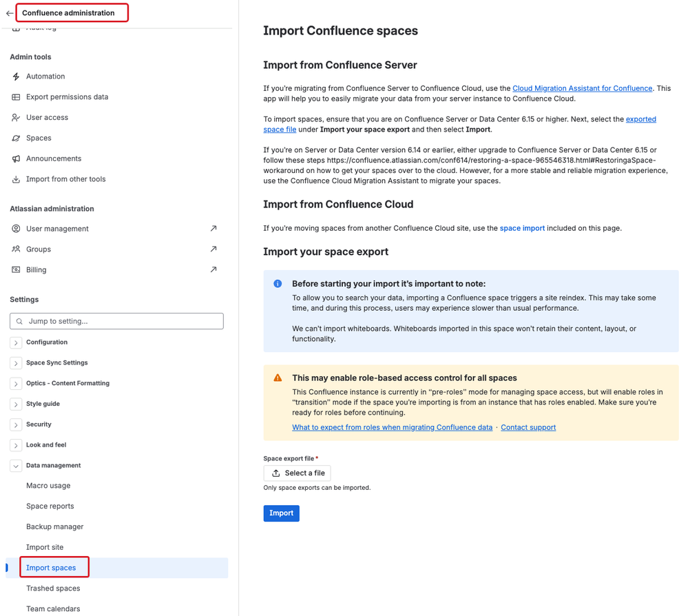Open Groups in Atlassian administration
The height and width of the screenshot is (616, 688).
click(39, 249)
